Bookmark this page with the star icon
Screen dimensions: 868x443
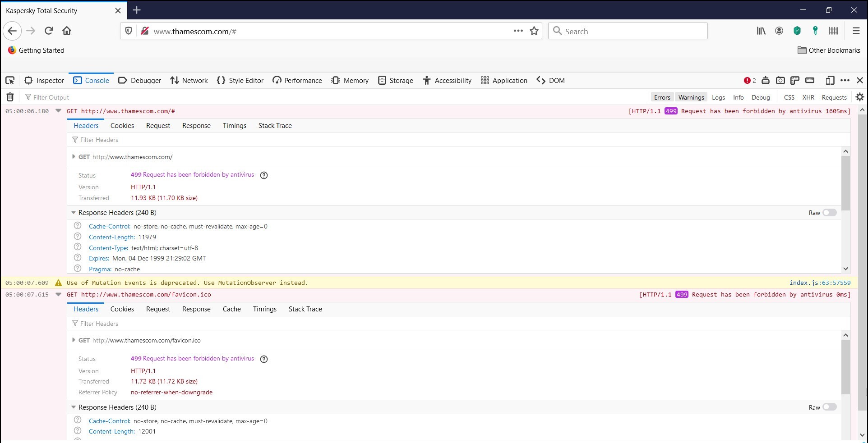(534, 31)
